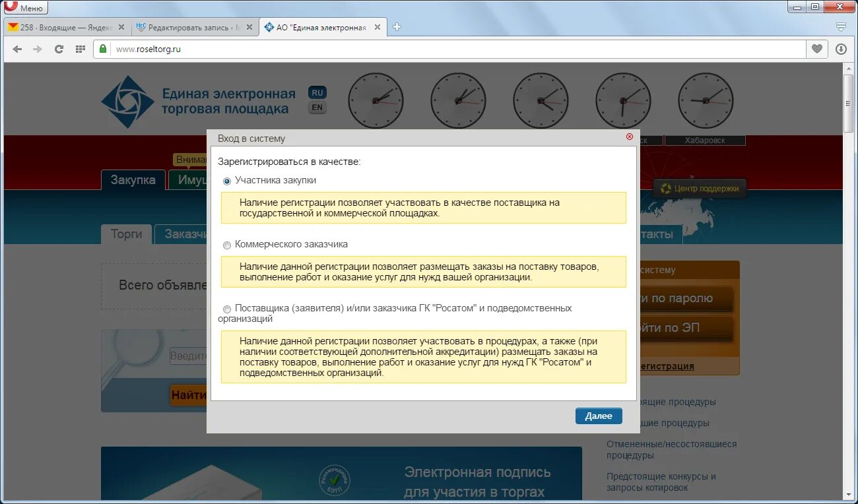Screen dimensions: 858x504
Task: Open the downloads arrow icon
Action: point(841,49)
